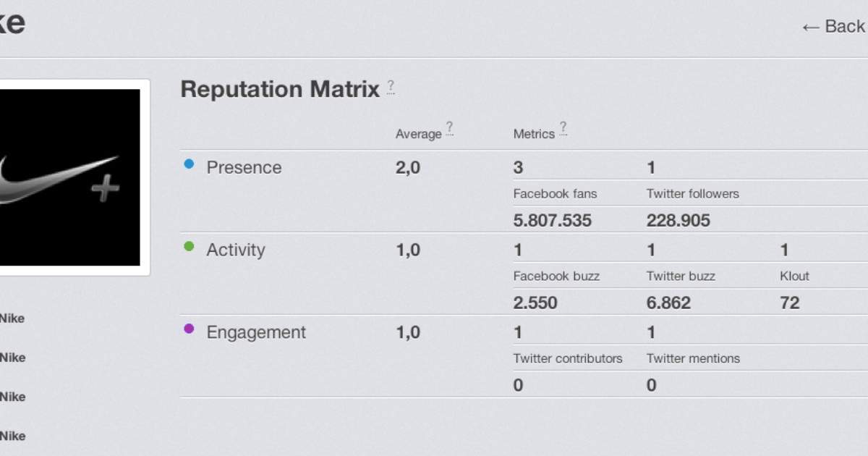Go back using the Back link
Screen dimensions: 868x456
click(833, 27)
